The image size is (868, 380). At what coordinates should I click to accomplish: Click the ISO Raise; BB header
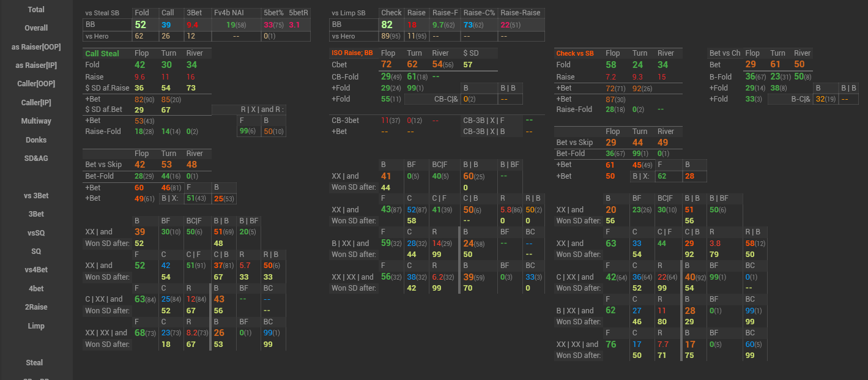point(352,53)
